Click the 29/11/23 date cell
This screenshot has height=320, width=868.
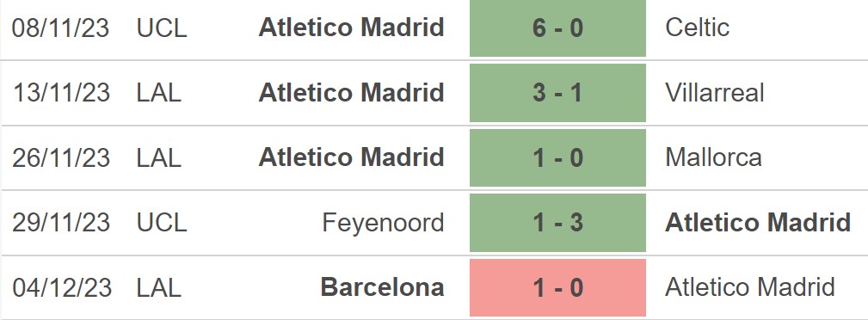pos(61,223)
